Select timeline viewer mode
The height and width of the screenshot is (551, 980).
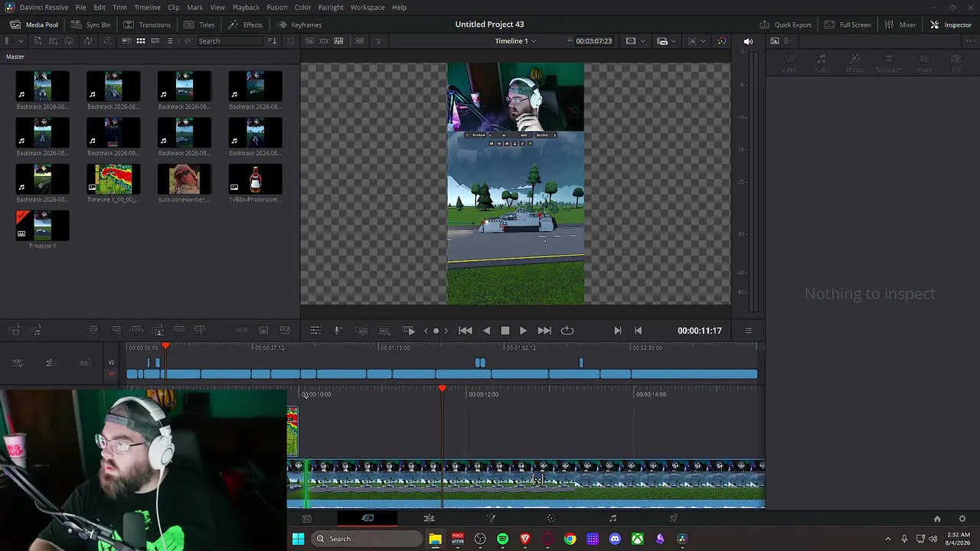click(338, 41)
